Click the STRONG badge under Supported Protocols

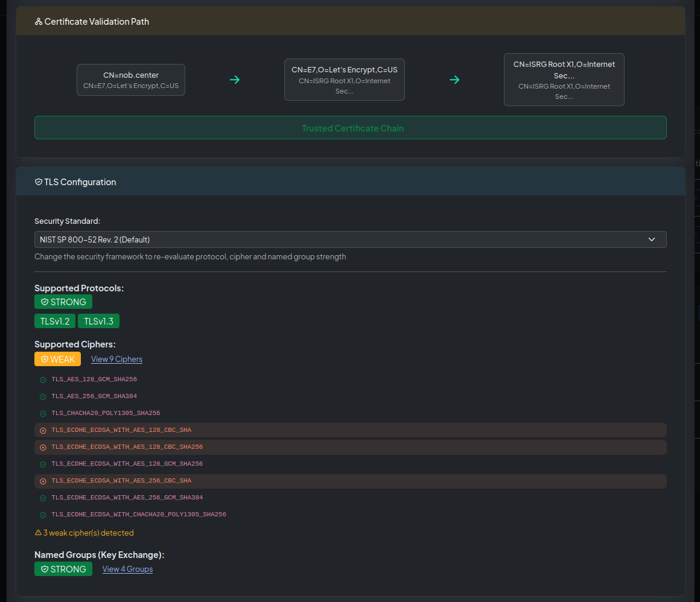click(x=63, y=302)
